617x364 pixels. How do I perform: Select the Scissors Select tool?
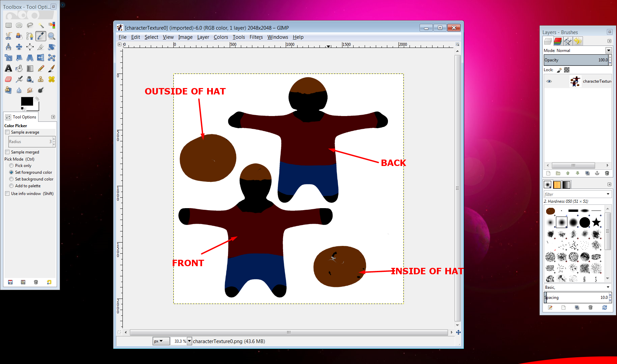point(8,36)
